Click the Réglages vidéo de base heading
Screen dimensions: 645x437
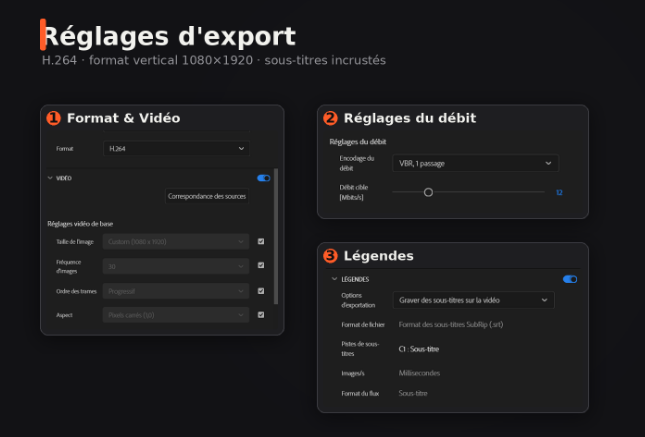point(80,224)
